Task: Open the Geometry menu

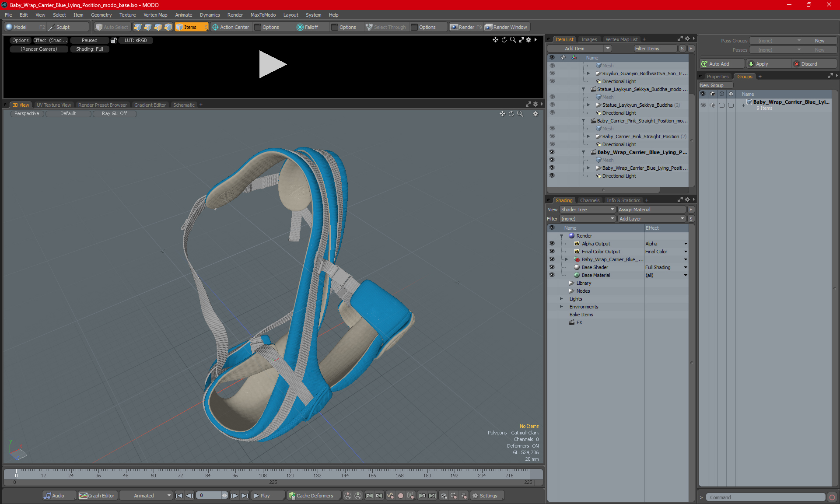Action: pos(101,15)
